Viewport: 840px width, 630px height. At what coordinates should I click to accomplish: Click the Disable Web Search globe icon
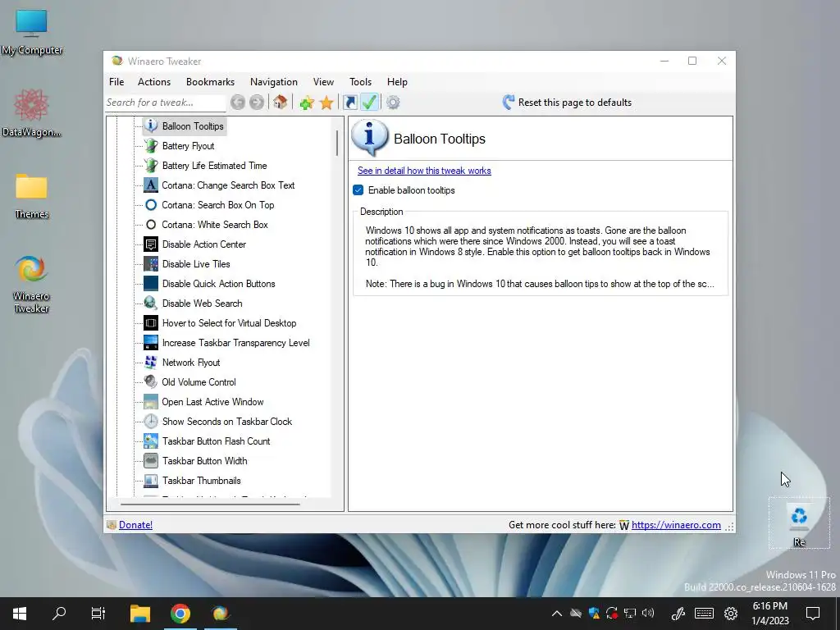pyautogui.click(x=151, y=304)
